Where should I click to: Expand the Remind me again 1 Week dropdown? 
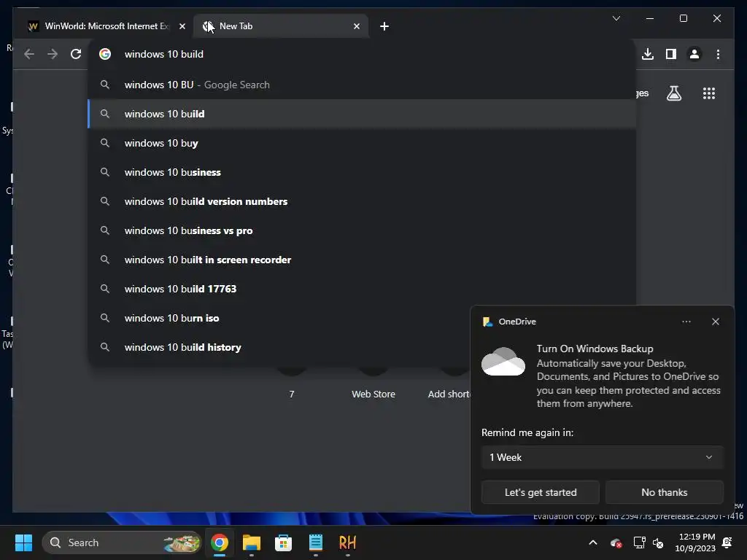602,458
